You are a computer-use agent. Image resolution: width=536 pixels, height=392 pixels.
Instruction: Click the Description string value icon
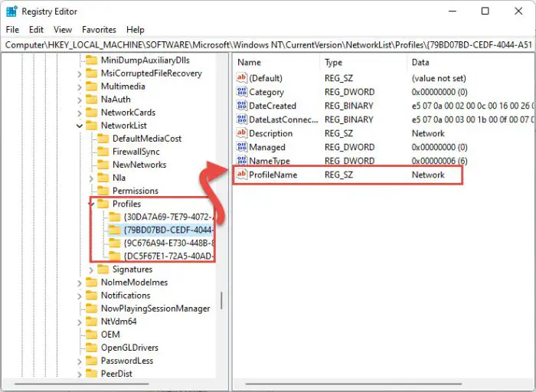point(242,133)
